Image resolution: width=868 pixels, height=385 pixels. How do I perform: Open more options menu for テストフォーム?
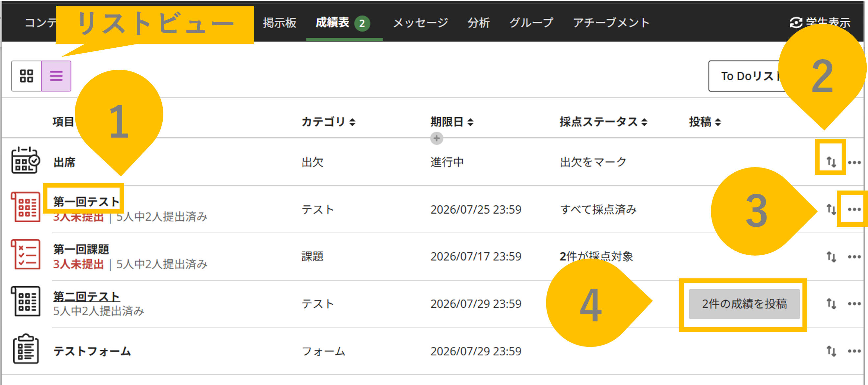tap(854, 351)
